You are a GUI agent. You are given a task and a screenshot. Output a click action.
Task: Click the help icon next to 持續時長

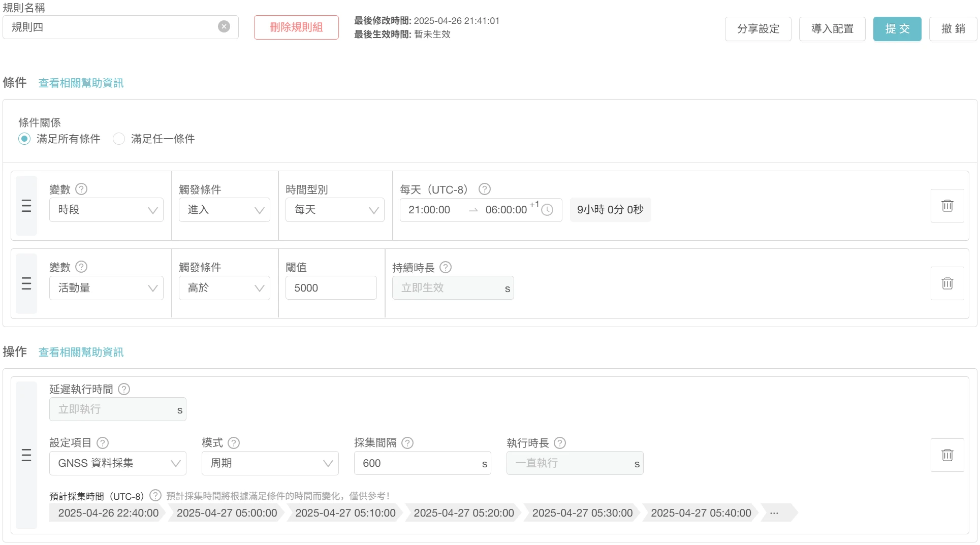(446, 267)
